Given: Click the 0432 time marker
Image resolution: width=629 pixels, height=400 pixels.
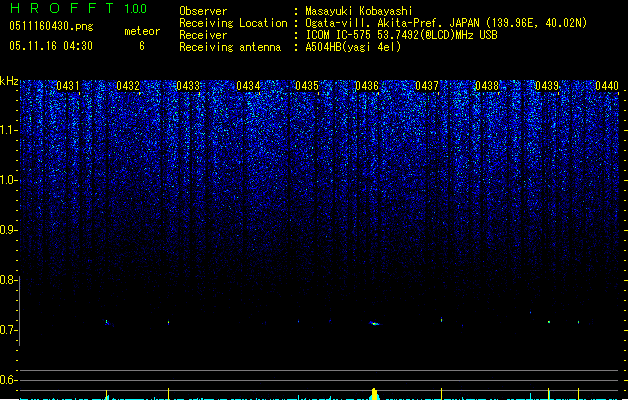Looking at the screenshot, I should click(128, 86).
